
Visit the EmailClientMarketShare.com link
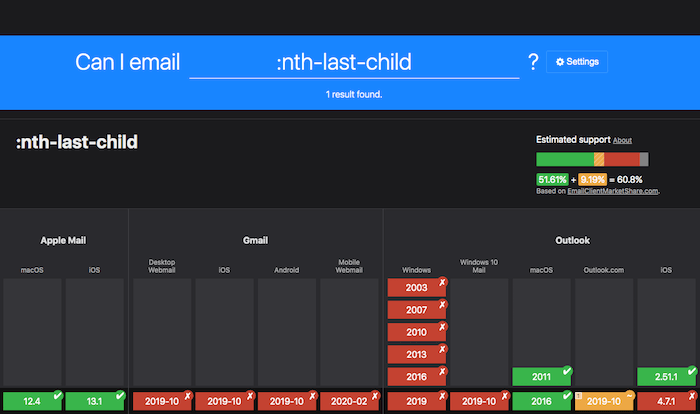coord(612,191)
